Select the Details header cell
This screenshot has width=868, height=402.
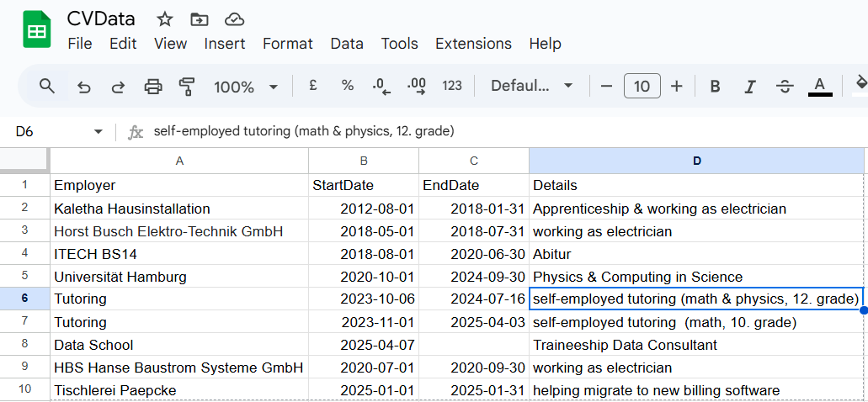[697, 185]
